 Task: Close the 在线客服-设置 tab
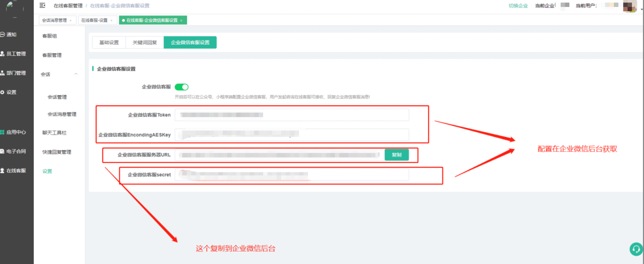(111, 20)
